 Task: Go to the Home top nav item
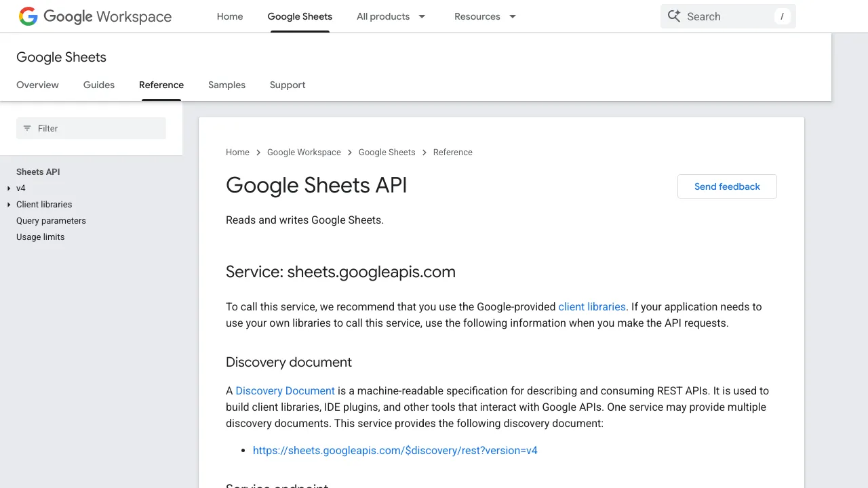coord(230,16)
